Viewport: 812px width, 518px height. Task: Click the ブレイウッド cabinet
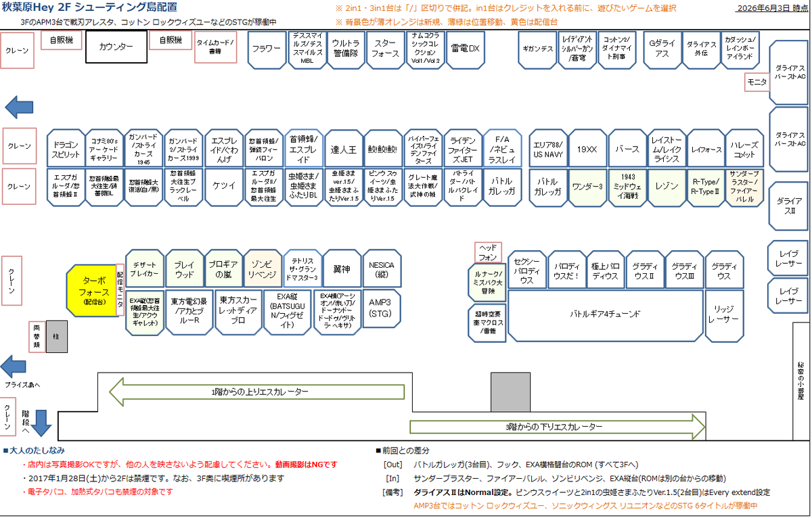point(184,269)
